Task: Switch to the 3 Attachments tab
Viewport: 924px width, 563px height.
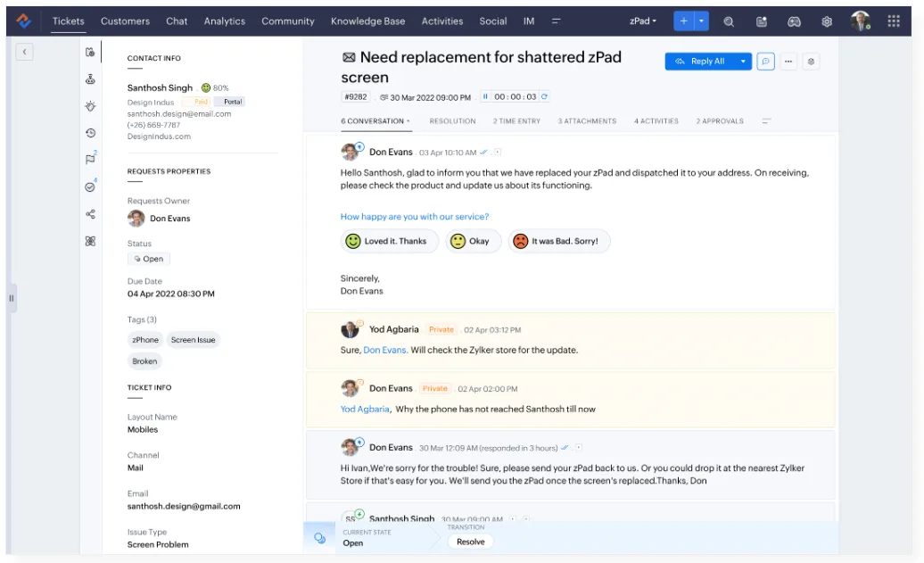Action: coord(587,121)
